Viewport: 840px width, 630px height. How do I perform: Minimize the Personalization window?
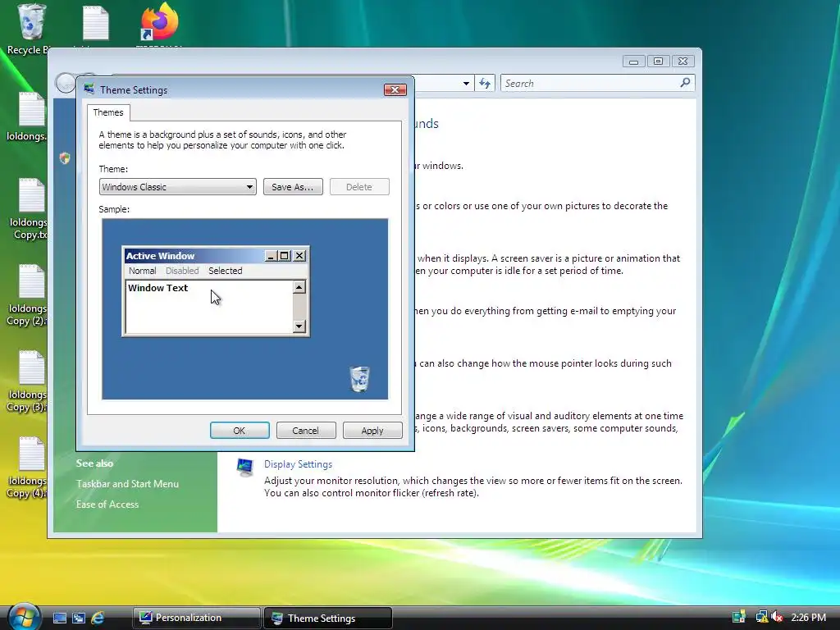(x=633, y=61)
